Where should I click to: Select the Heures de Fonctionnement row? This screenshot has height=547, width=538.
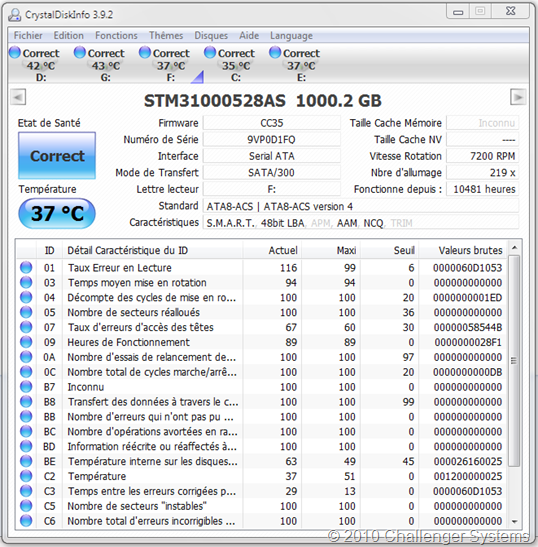tap(261, 342)
